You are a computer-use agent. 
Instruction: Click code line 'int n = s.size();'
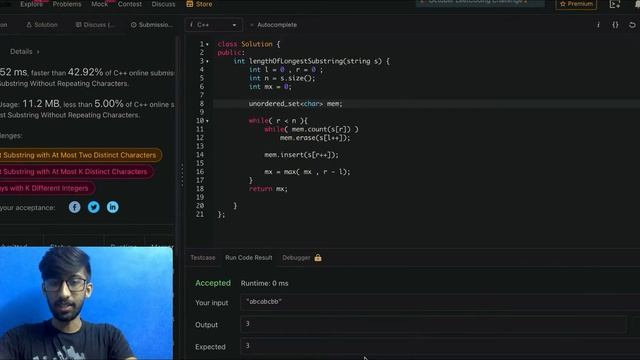click(282, 78)
